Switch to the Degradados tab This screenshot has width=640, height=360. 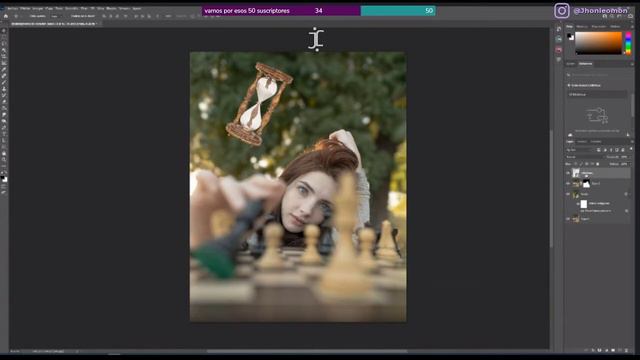click(599, 27)
